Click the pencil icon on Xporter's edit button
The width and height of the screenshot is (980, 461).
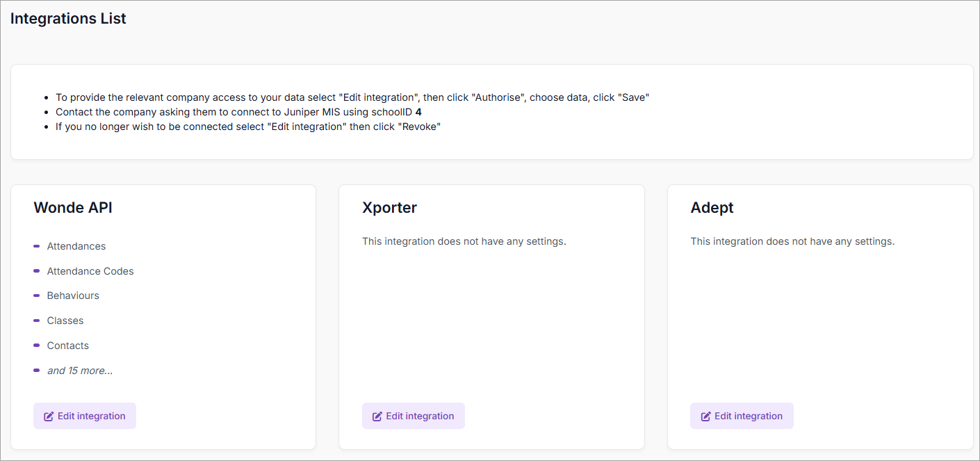377,416
